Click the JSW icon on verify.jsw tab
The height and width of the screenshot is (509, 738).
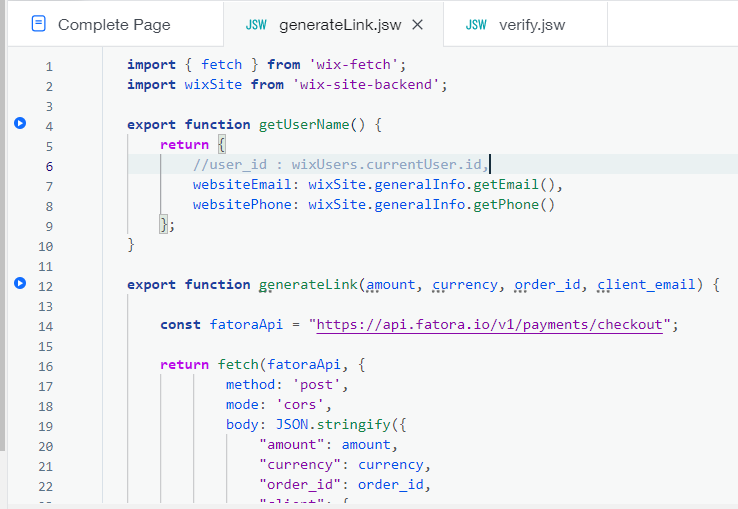(476, 24)
